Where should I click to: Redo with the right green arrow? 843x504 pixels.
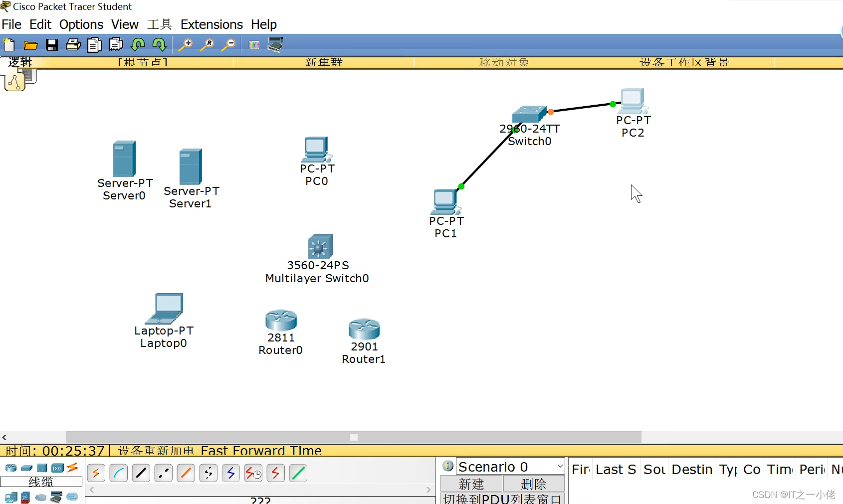(x=159, y=45)
